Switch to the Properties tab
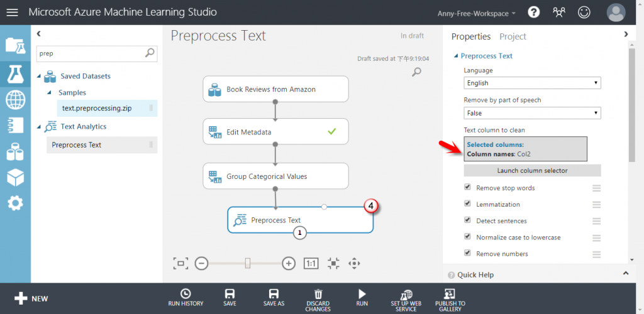This screenshot has height=314, width=644. (471, 36)
